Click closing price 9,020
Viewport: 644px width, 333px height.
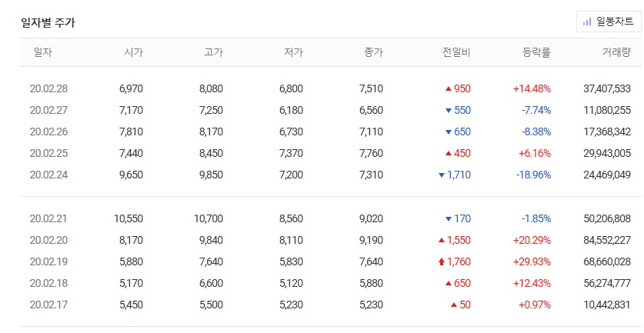click(x=371, y=218)
